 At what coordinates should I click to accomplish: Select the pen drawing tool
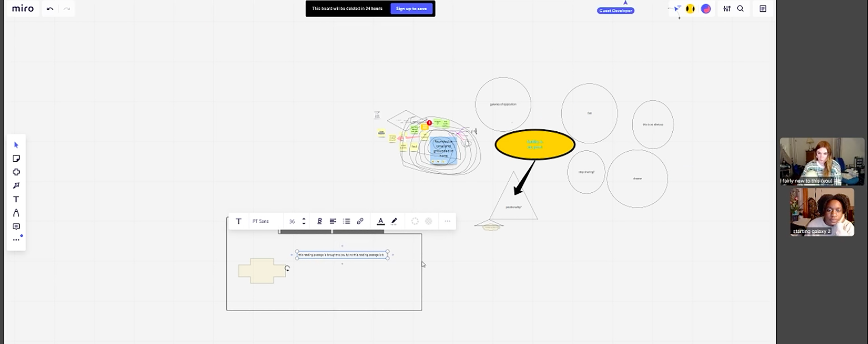click(x=16, y=213)
